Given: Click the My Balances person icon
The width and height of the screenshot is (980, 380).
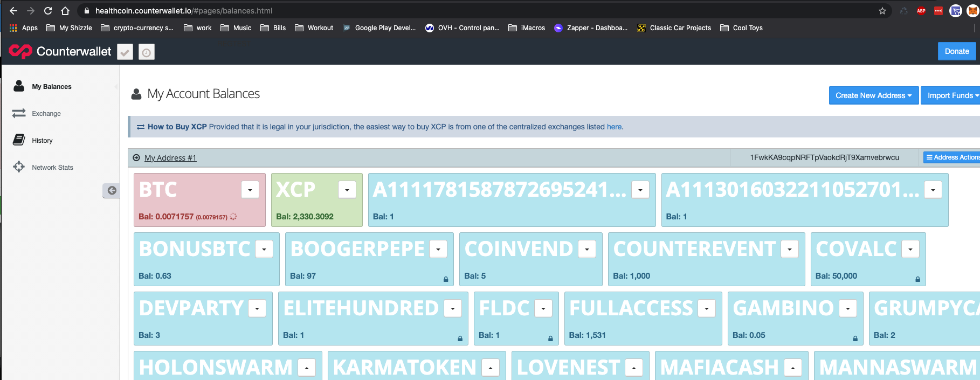Looking at the screenshot, I should tap(19, 86).
